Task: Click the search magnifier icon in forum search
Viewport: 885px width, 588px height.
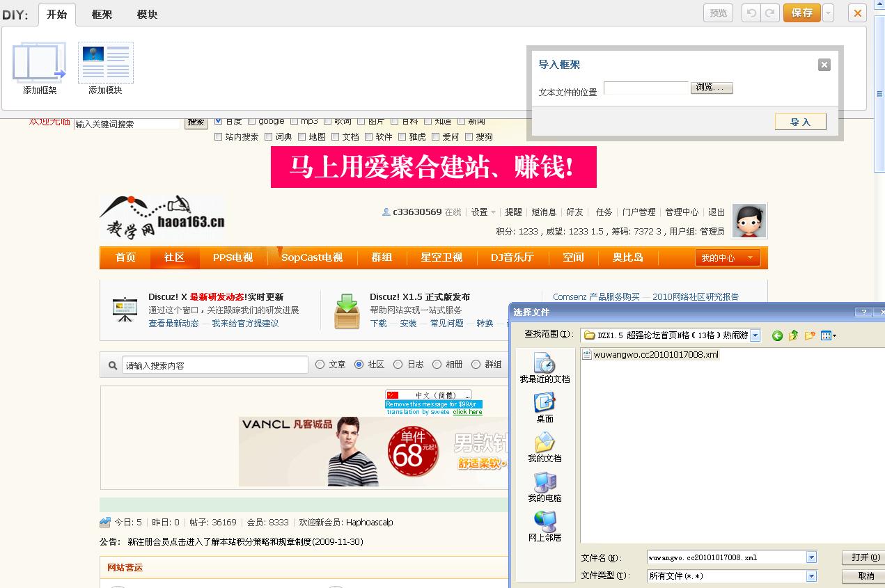Action: 113,365
